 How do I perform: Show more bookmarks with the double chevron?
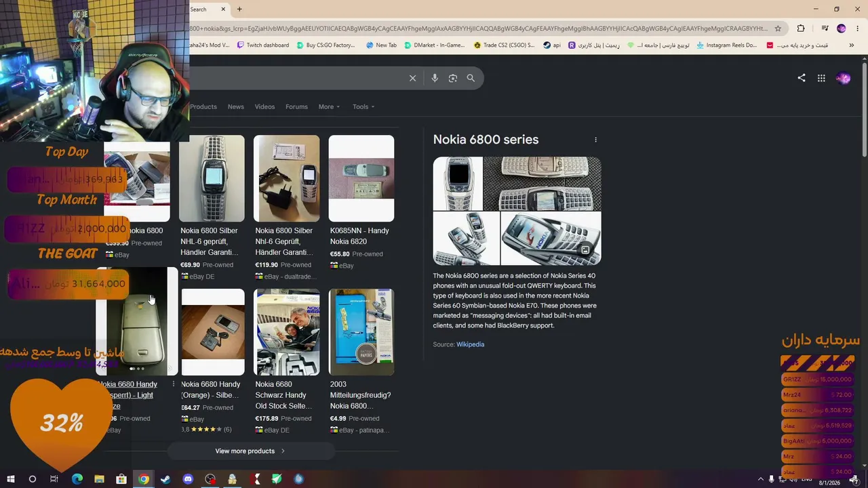tap(852, 45)
